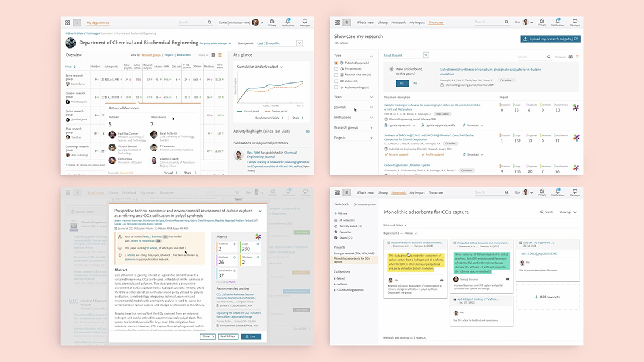Open Notifications bell in department dashboard window
Screen dimensions: 644x362
[288, 22]
